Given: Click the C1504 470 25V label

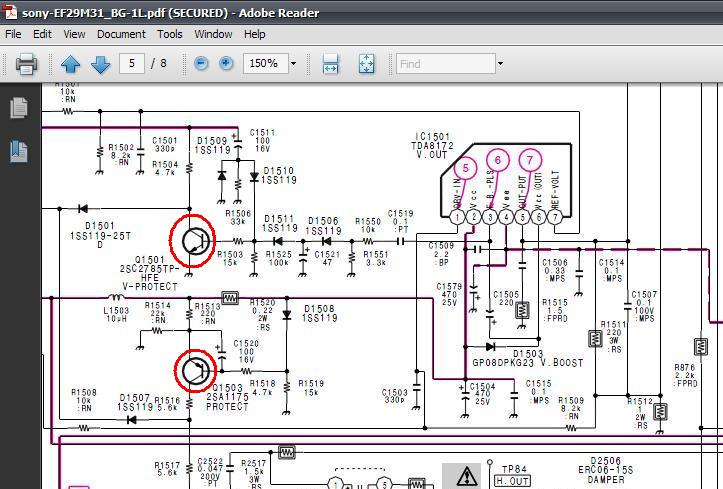Looking at the screenshot, I should pos(482,394).
